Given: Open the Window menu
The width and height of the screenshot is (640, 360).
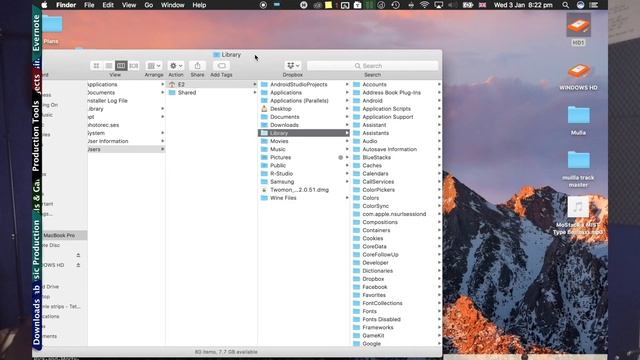Looking at the screenshot, I should (x=172, y=5).
